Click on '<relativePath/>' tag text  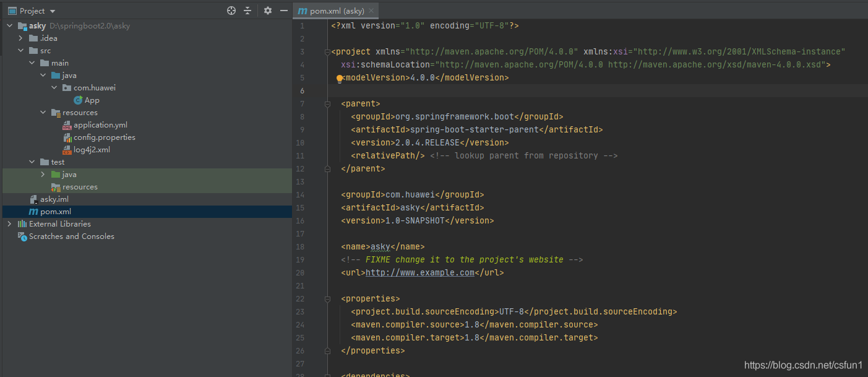pos(388,155)
